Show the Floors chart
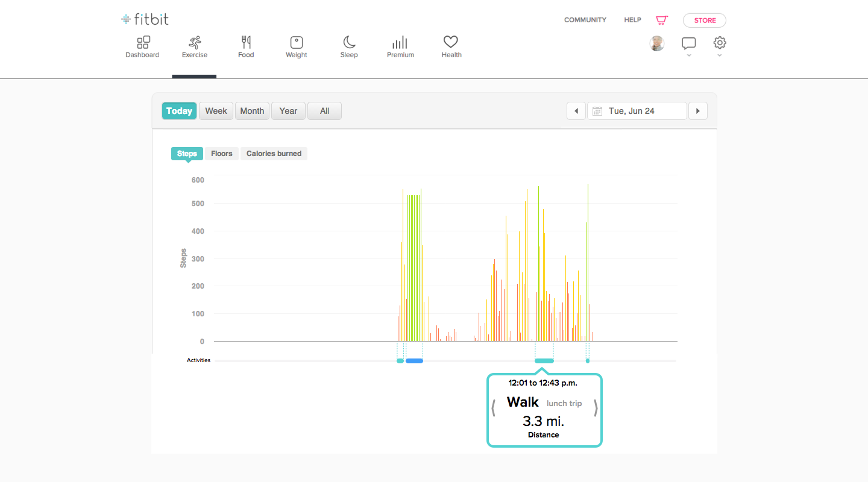This screenshot has width=868, height=482. [x=222, y=154]
